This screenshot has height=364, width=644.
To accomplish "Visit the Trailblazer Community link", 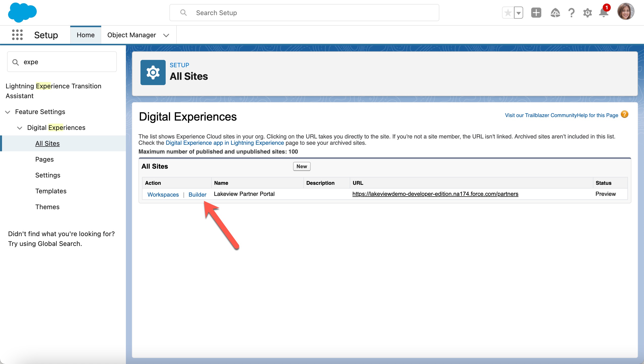I will [541, 115].
